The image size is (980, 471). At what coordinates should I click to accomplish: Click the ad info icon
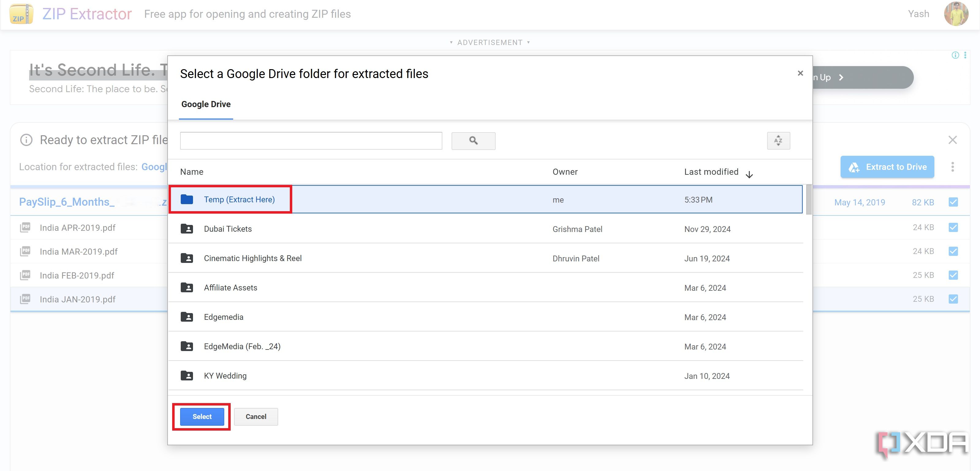pos(955,55)
